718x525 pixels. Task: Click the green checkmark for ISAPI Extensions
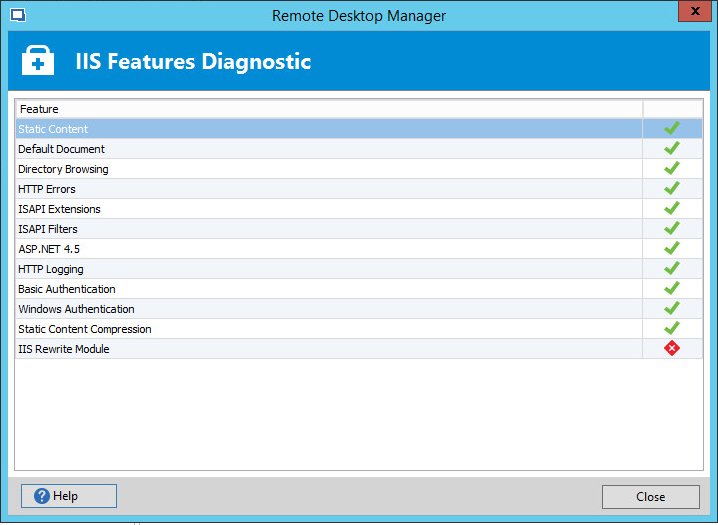(672, 208)
